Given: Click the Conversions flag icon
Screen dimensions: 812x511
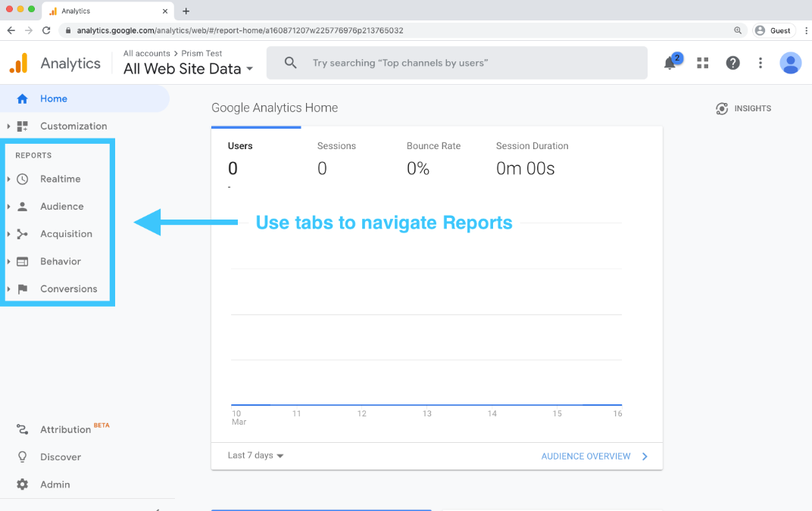Looking at the screenshot, I should click(x=22, y=289).
